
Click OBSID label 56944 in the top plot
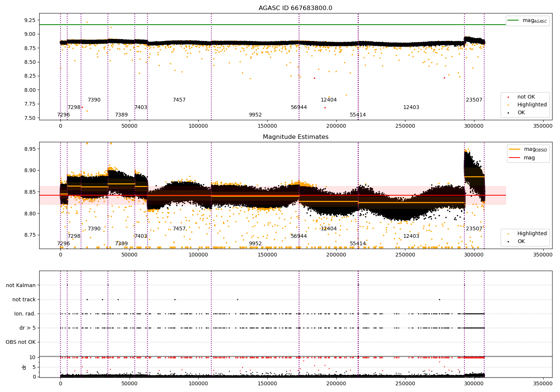point(299,108)
